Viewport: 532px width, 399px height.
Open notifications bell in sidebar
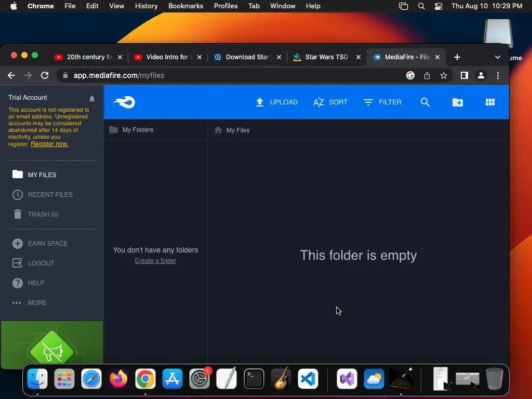point(92,98)
